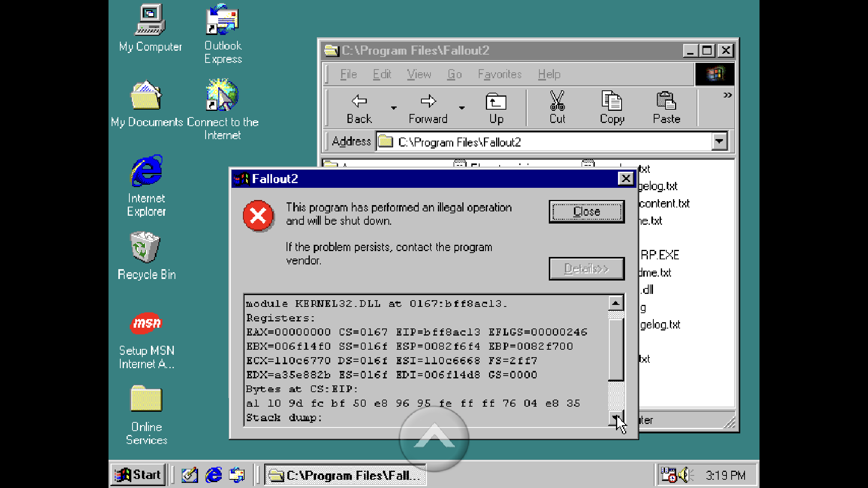Click Windows logo throbber in Explorer
The image size is (868, 488).
click(x=714, y=74)
